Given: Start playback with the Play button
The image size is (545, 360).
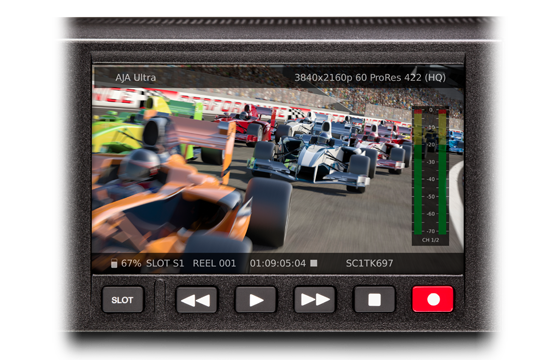Looking at the screenshot, I should tap(256, 299).
